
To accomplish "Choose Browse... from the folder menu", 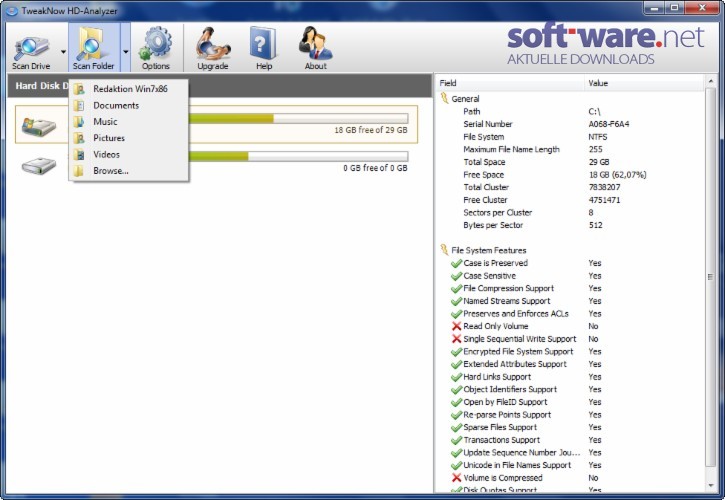I will 129,171.
